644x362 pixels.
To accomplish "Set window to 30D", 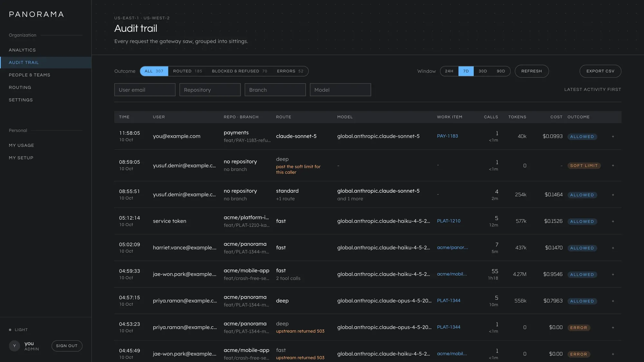I will [x=483, y=71].
